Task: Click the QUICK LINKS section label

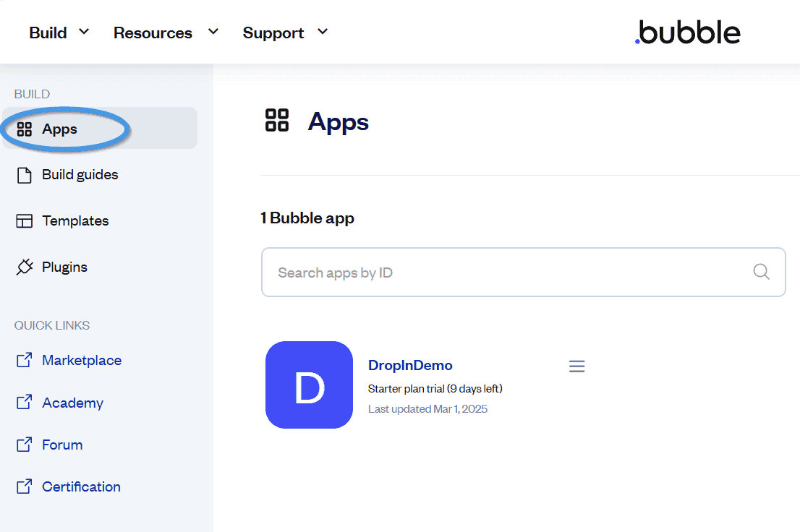Action: tap(52, 325)
